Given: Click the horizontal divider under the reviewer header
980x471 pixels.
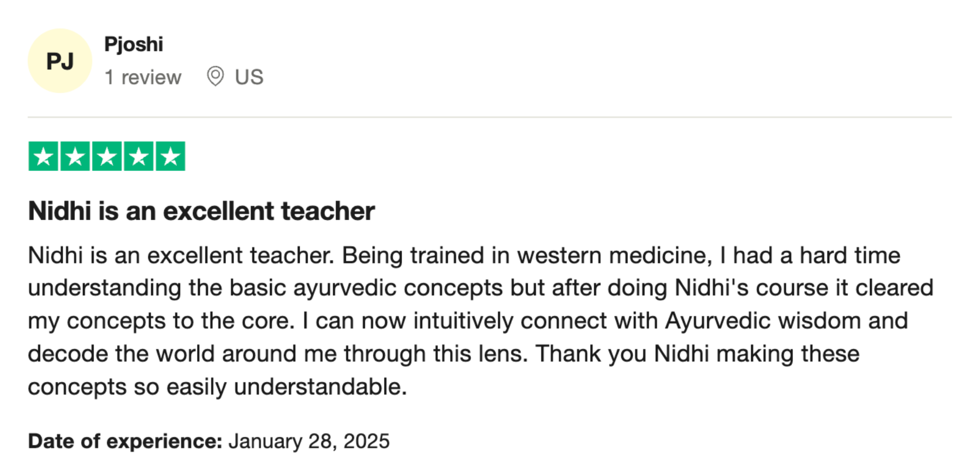Looking at the screenshot, I should point(490,117).
